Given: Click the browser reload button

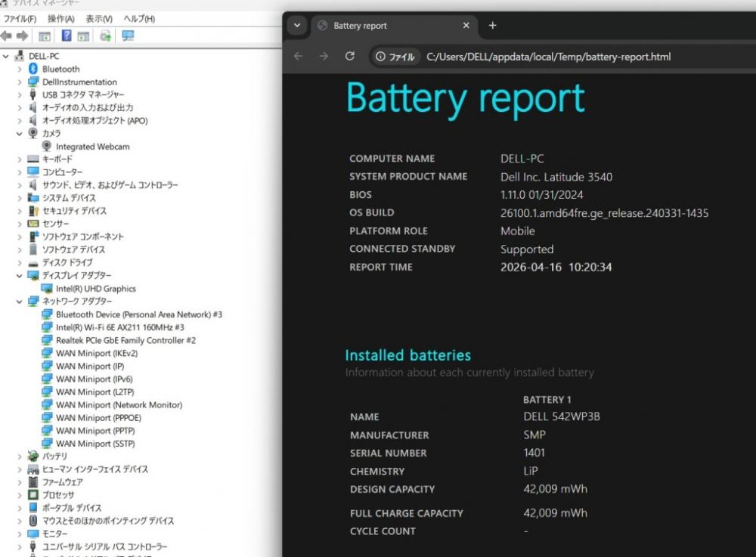Looking at the screenshot, I should (349, 56).
